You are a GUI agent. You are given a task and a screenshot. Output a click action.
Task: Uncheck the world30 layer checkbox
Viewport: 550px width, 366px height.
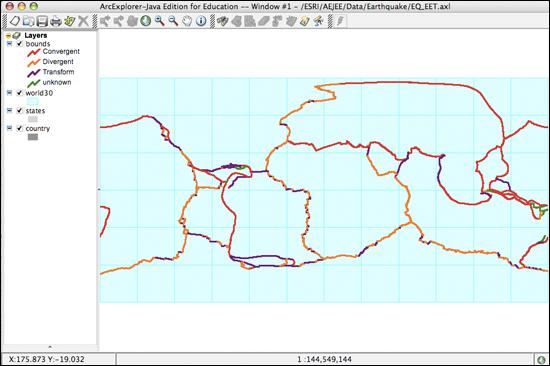tap(20, 93)
